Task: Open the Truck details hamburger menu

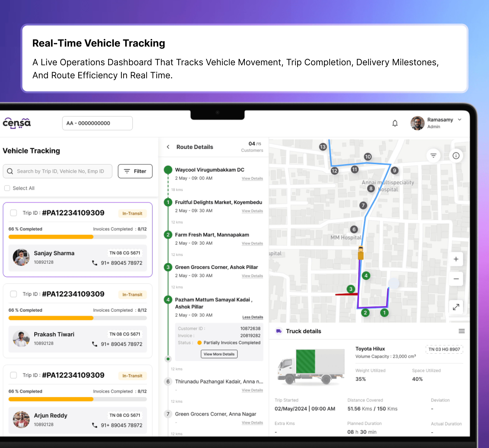Action: (461, 331)
